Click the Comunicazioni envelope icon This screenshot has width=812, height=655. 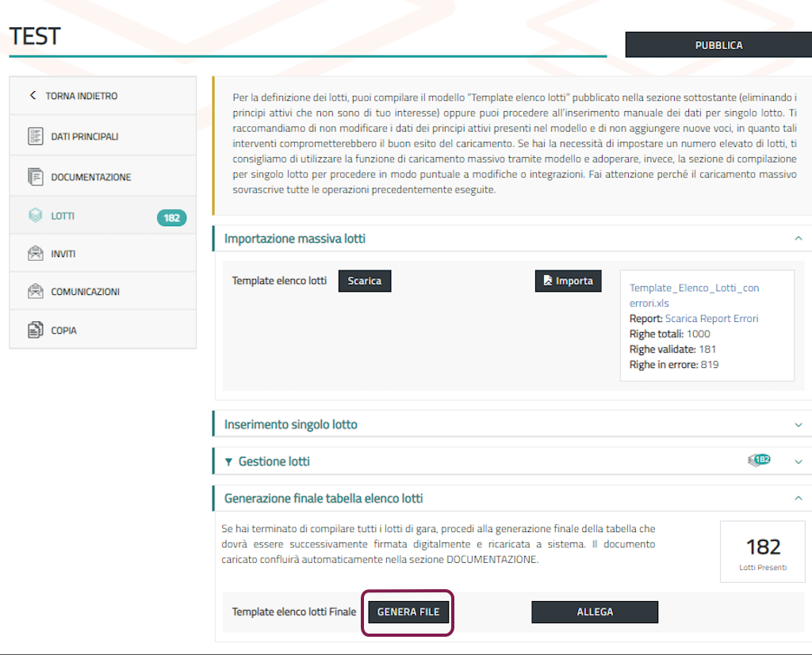click(x=35, y=292)
